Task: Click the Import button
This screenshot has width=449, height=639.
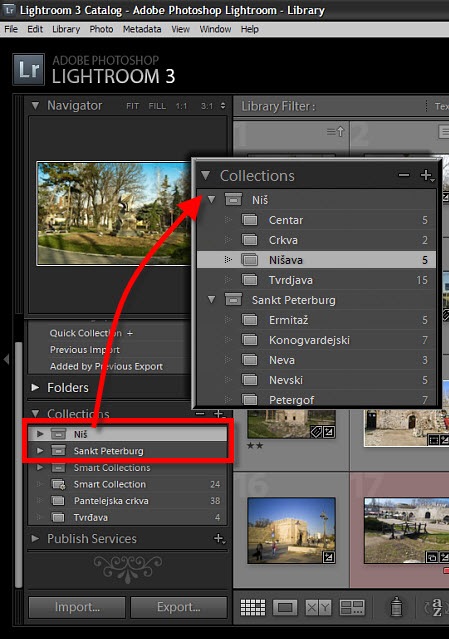Action: (x=77, y=607)
